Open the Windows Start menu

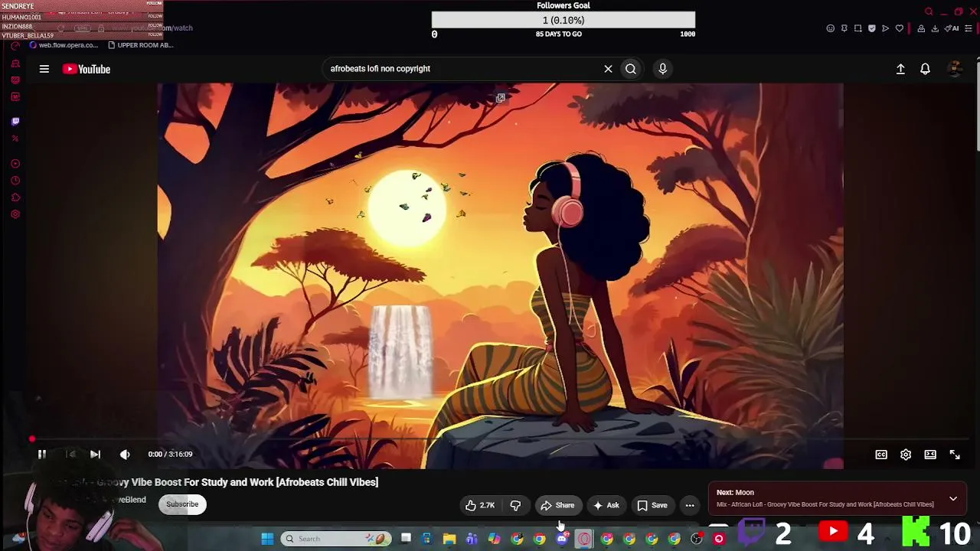(x=267, y=539)
